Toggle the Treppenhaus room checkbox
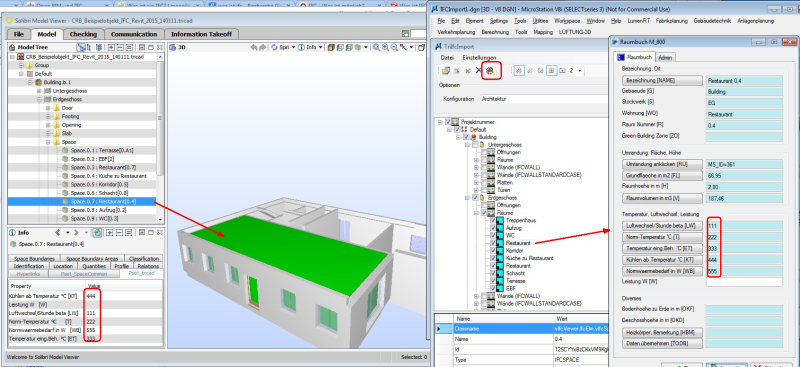Screen dimensions: 800x367 [493, 221]
